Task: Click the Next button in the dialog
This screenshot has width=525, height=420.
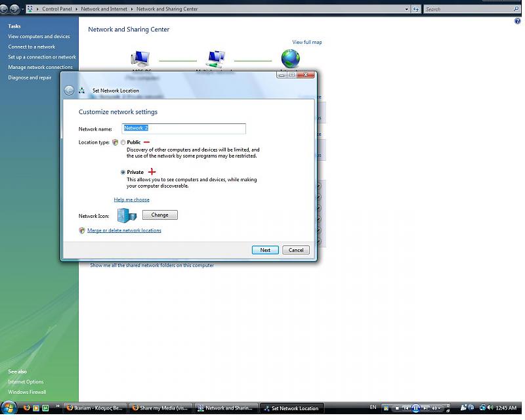Action: pos(265,250)
